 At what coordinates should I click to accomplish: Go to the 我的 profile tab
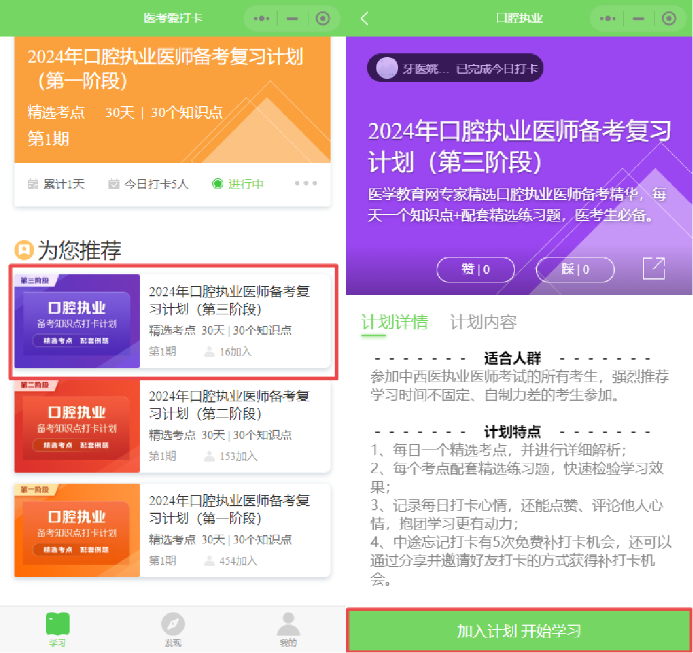[288, 629]
